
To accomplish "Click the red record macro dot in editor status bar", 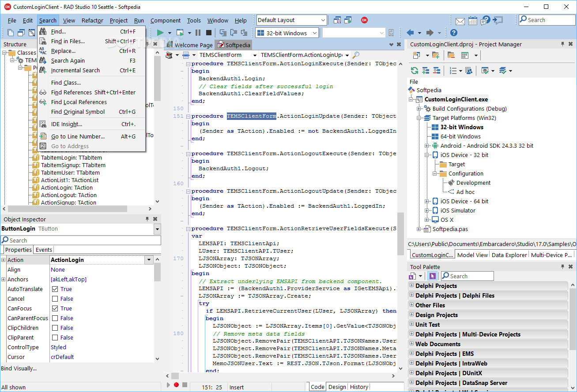I will click(x=176, y=385).
